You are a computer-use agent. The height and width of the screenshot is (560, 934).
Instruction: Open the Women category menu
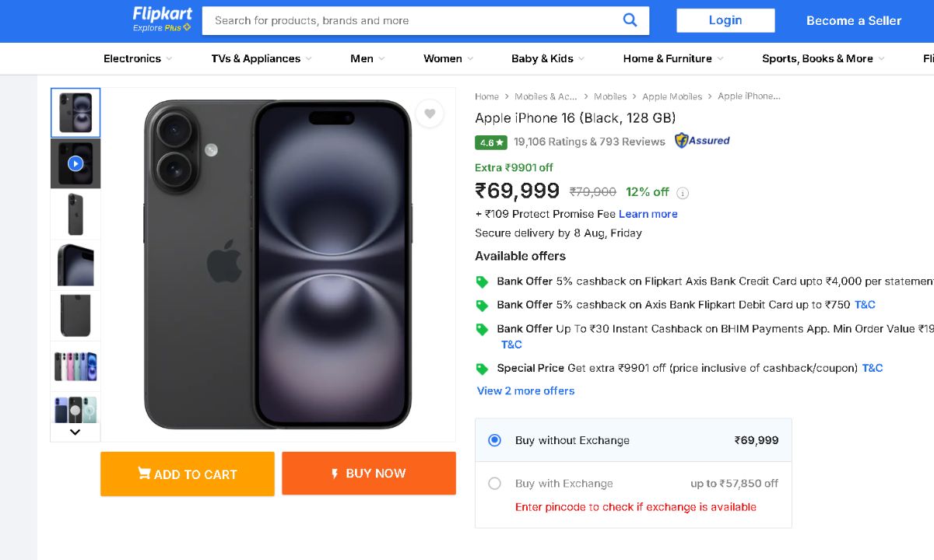(x=448, y=58)
